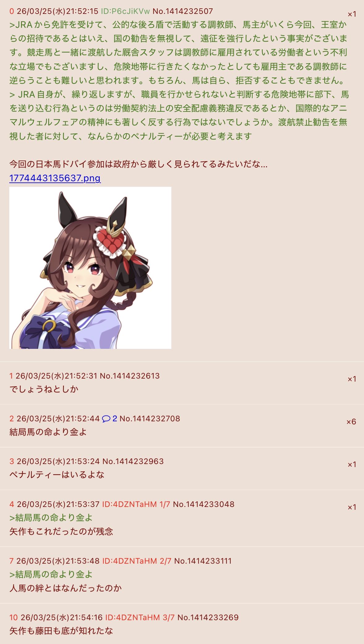Select ID:4DZNTaHM 2/7 on post 7
Viewport: 364px width, 644px height.
click(137, 561)
